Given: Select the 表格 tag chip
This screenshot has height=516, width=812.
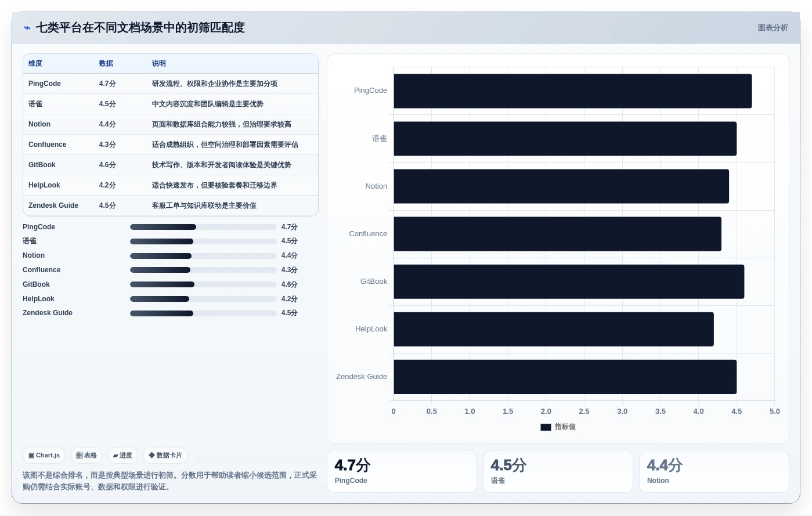Looking at the screenshot, I should pyautogui.click(x=86, y=456).
